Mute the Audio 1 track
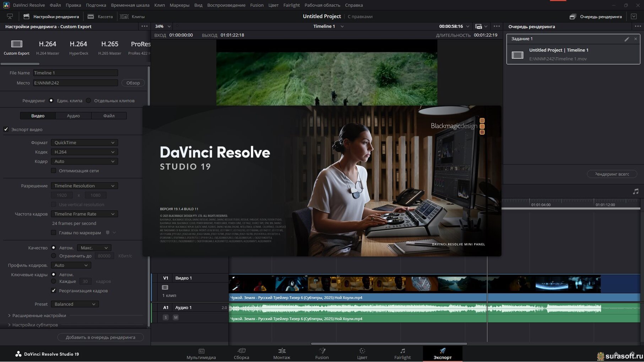Image resolution: width=644 pixels, height=362 pixels. [175, 317]
